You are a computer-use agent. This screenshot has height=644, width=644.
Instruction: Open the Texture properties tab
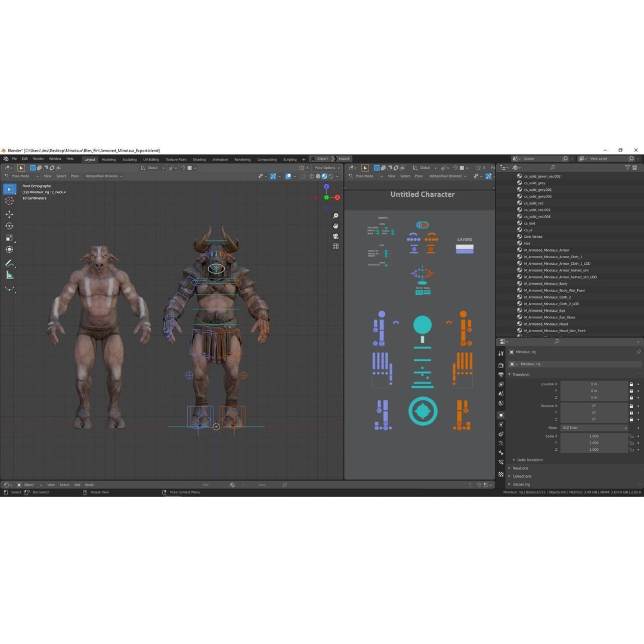pos(501,474)
